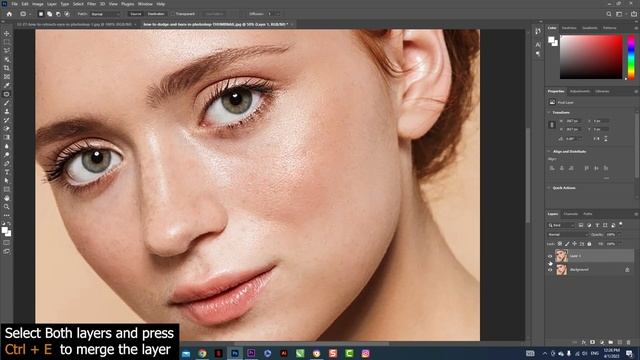The height and width of the screenshot is (360, 640).
Task: Select the Zoom tool in toolbar
Action: click(x=7, y=207)
